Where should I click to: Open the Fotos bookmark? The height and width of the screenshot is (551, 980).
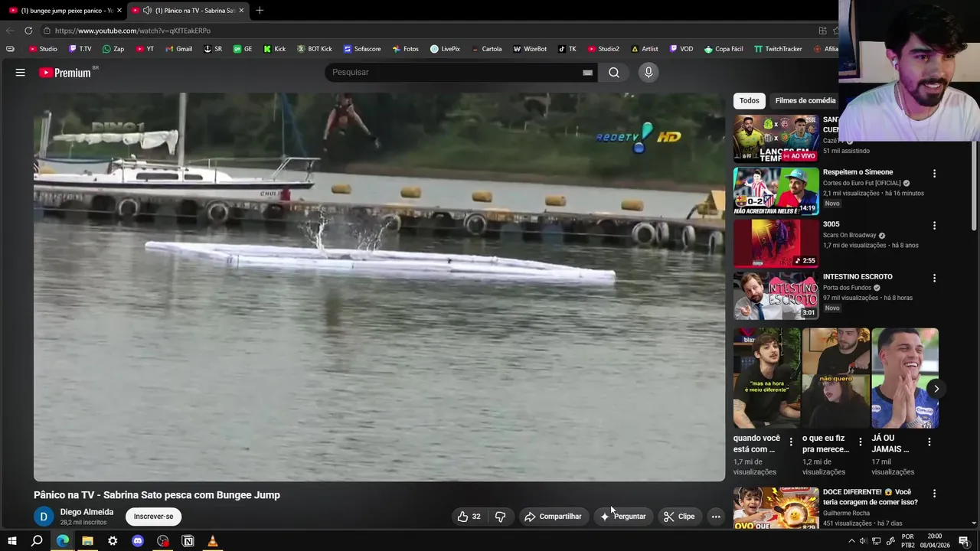tap(406, 49)
